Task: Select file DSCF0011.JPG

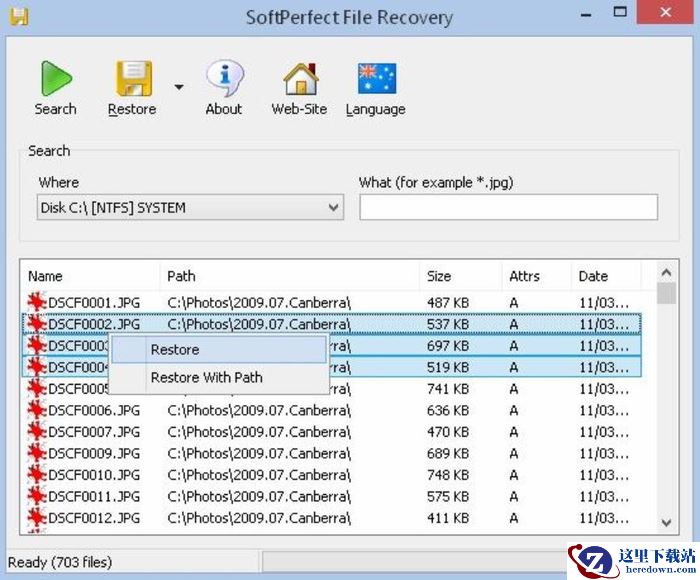Action: point(94,497)
